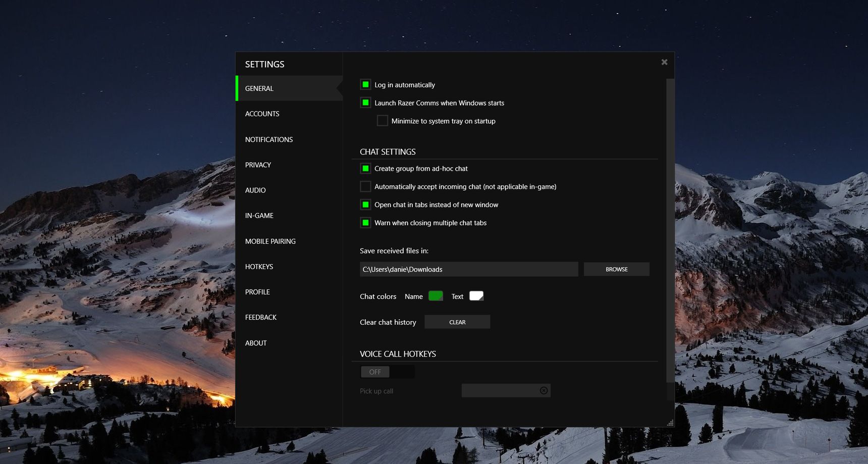The width and height of the screenshot is (868, 464).
Task: Enable Minimize to system tray on startup
Action: click(x=383, y=121)
